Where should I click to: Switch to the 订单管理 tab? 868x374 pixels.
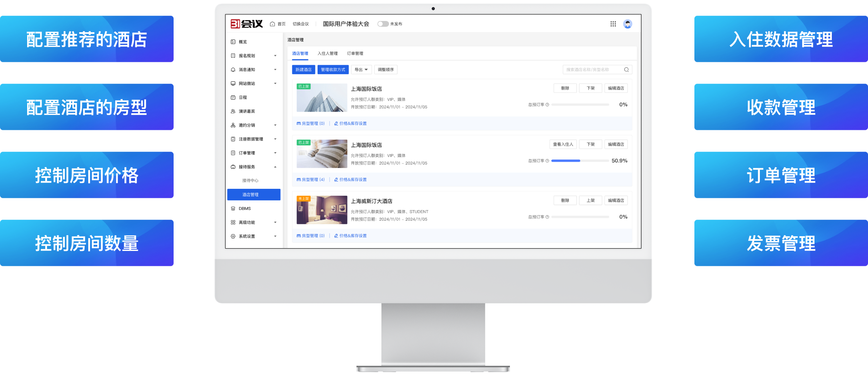(355, 54)
